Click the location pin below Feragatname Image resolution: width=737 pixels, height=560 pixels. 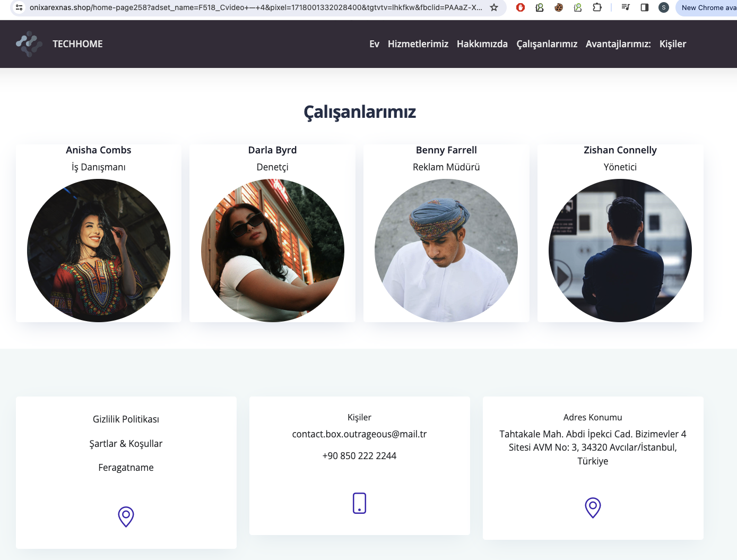[126, 516]
